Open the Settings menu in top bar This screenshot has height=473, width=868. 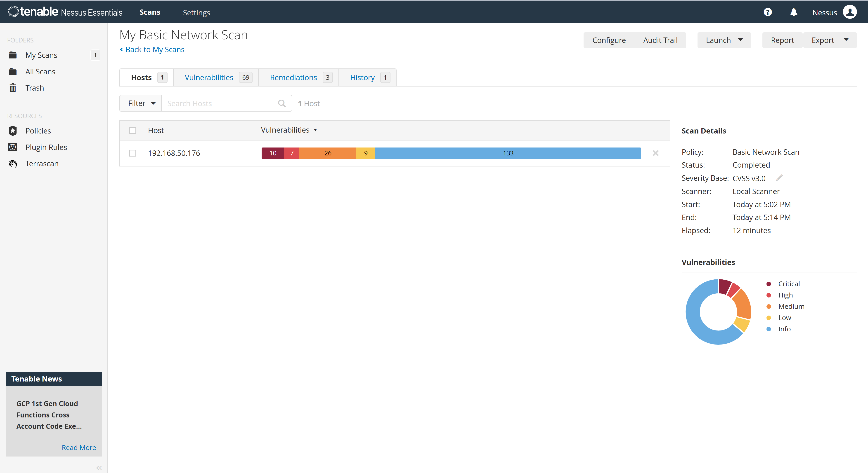(196, 13)
